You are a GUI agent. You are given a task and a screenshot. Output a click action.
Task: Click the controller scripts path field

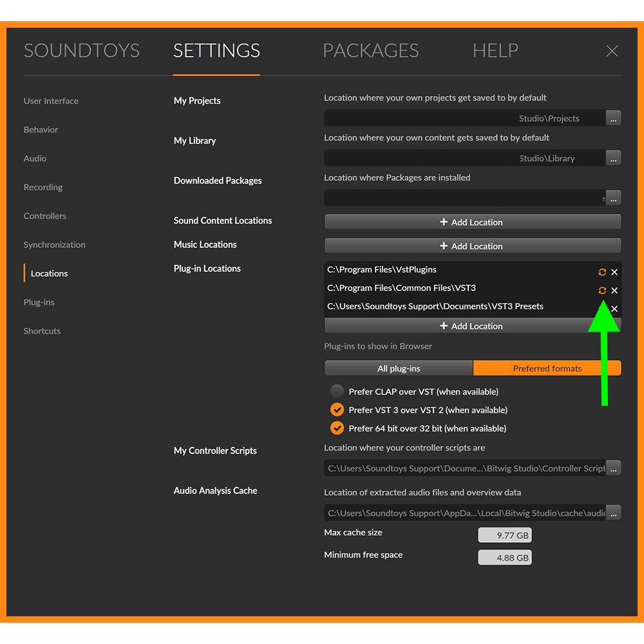coord(465,468)
